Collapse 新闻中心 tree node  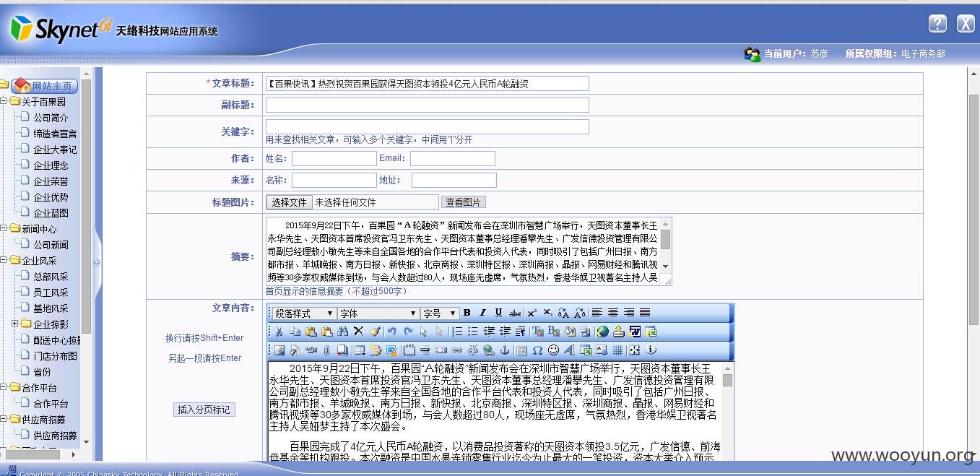click(4, 228)
